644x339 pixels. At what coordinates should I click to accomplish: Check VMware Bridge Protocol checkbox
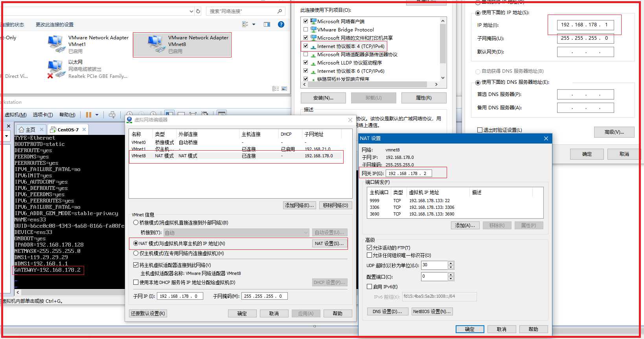coord(306,29)
